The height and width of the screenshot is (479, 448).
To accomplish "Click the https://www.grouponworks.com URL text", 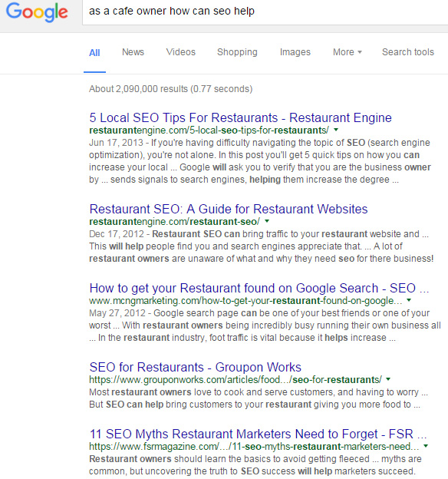I will click(x=236, y=380).
